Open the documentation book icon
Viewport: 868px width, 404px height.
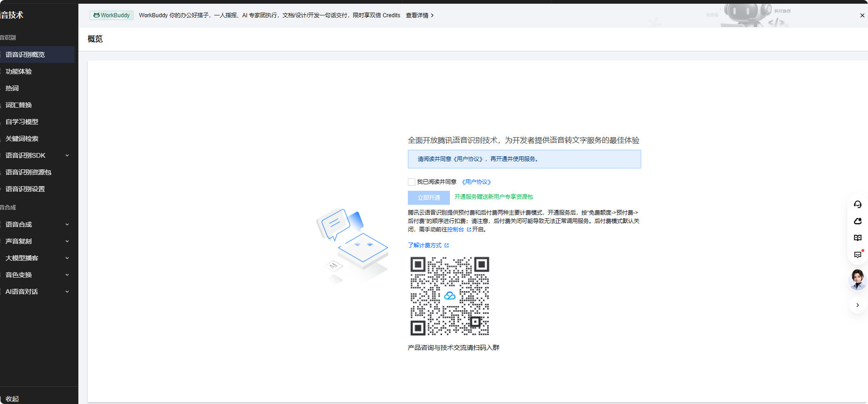858,238
